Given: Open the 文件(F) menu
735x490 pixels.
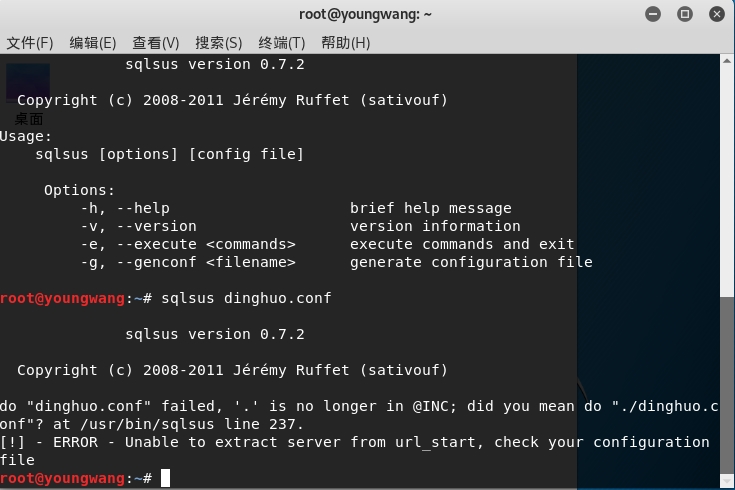Looking at the screenshot, I should pyautogui.click(x=30, y=43).
